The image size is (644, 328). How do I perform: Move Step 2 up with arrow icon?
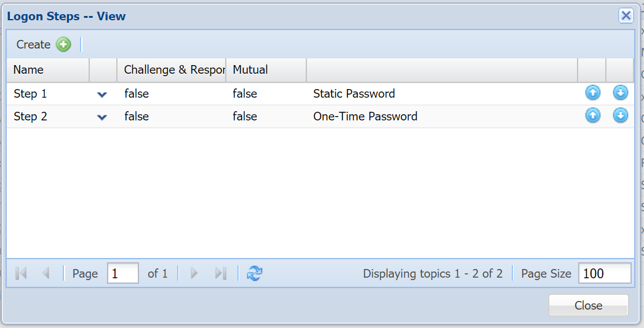pos(592,115)
